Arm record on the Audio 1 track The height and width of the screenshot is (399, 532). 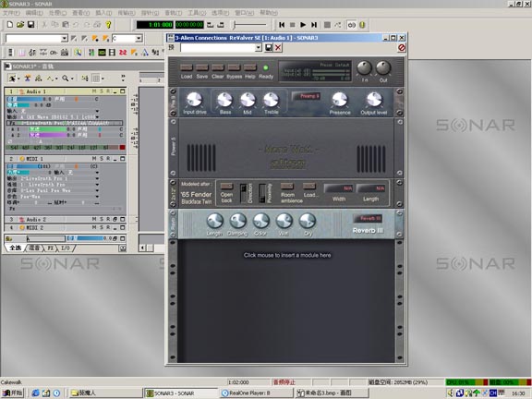(108, 91)
